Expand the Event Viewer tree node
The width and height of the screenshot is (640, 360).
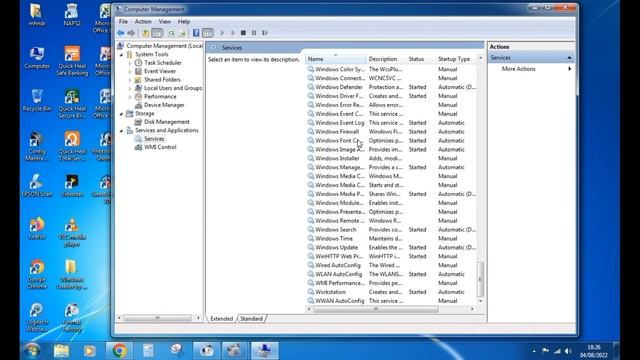point(130,71)
